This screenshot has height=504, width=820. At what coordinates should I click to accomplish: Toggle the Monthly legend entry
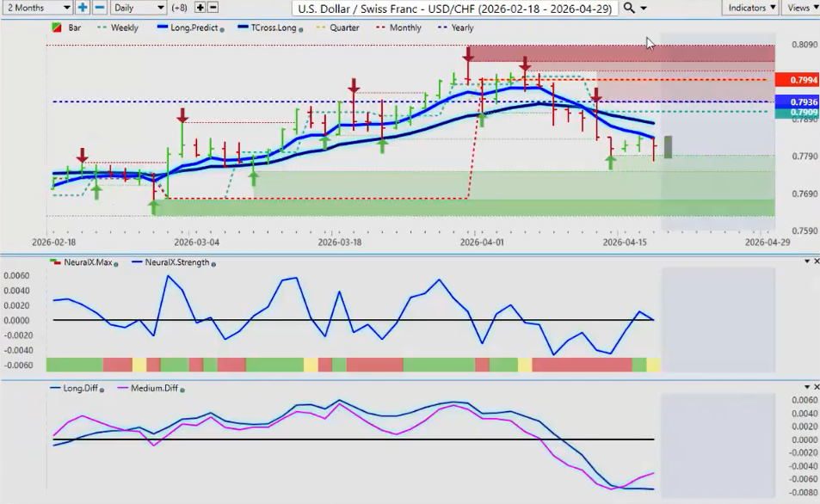pyautogui.click(x=404, y=28)
